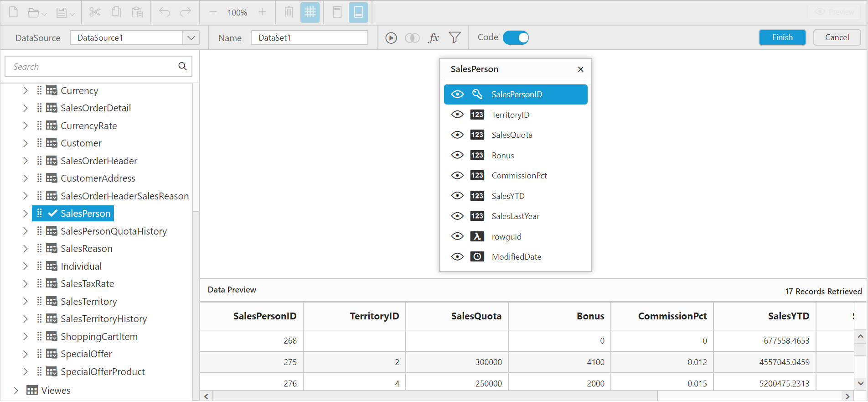Select the Customer table in tree

[x=81, y=143]
